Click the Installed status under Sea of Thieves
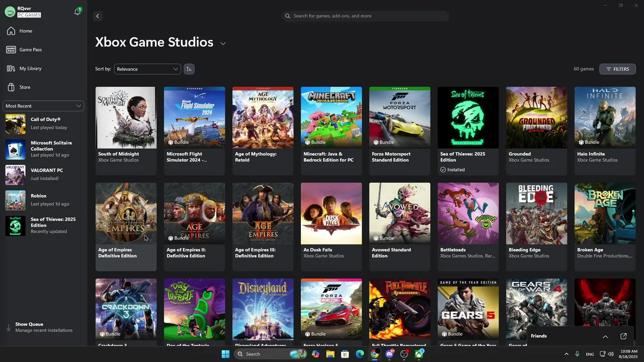Image resolution: width=644 pixels, height=362 pixels. (452, 170)
